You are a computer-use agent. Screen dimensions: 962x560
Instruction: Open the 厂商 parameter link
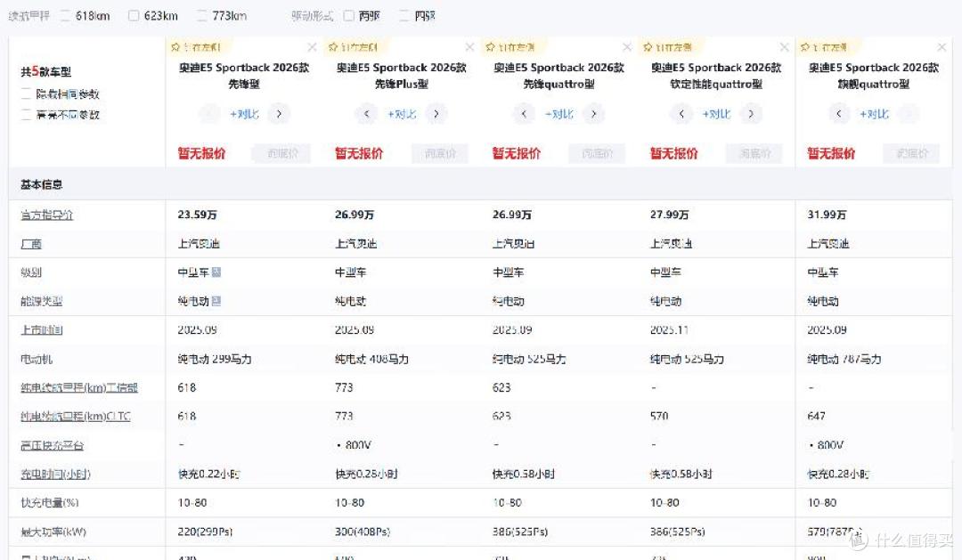coord(31,244)
